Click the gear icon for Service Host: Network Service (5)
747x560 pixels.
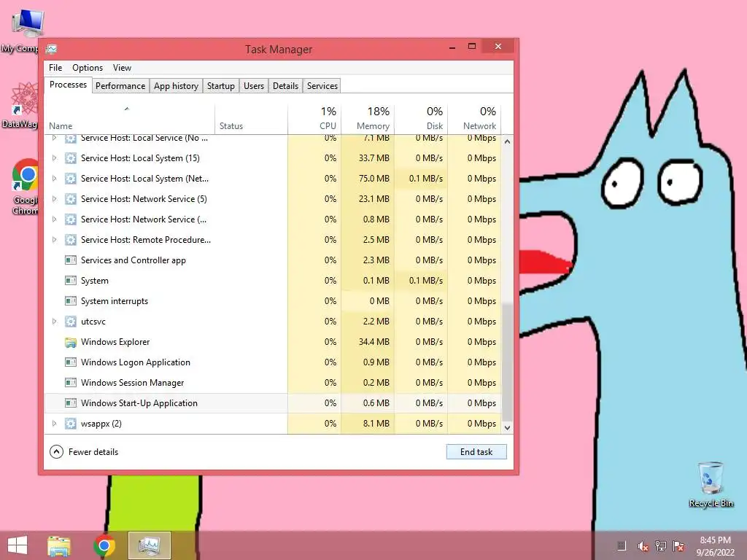(71, 199)
